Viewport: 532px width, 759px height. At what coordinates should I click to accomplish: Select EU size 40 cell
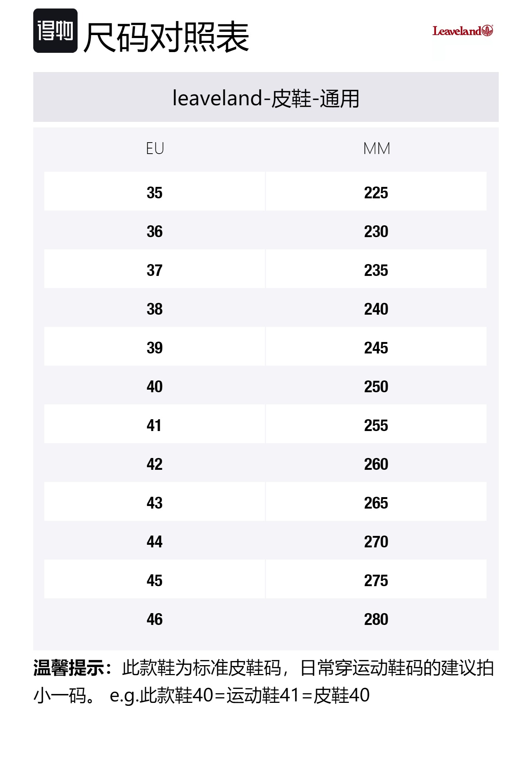(154, 386)
